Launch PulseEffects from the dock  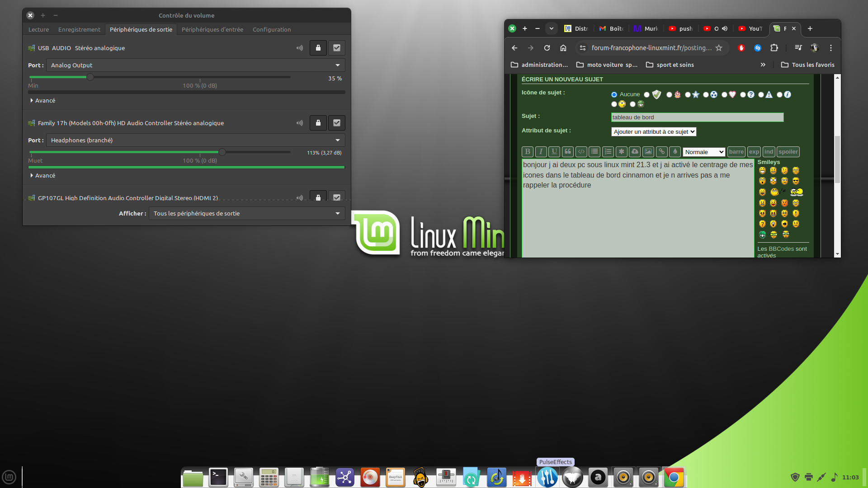click(547, 477)
